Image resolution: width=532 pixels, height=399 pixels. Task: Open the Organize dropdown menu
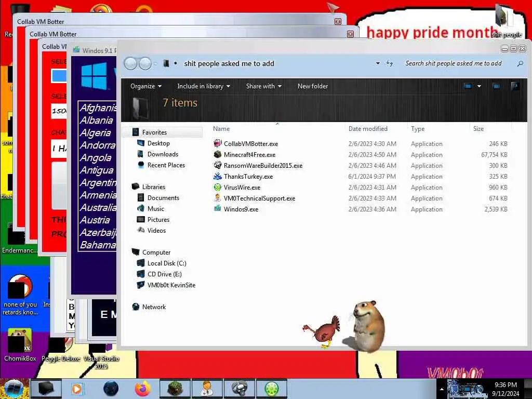tap(146, 86)
